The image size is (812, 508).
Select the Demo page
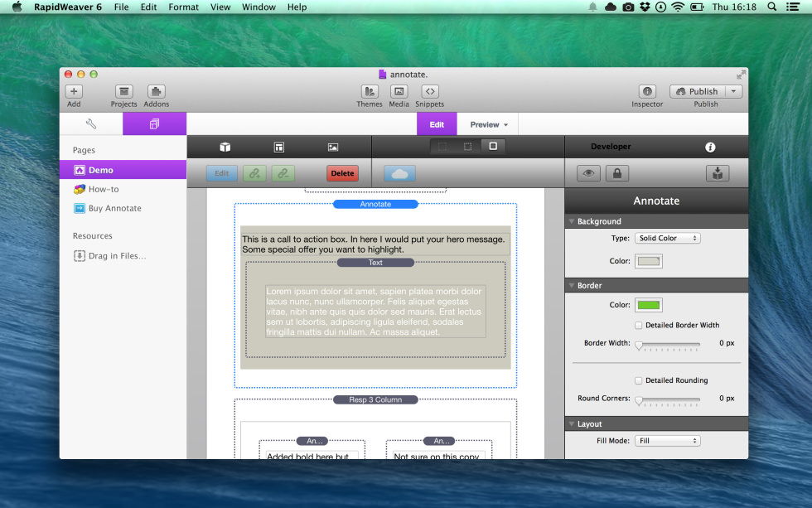tap(123, 170)
